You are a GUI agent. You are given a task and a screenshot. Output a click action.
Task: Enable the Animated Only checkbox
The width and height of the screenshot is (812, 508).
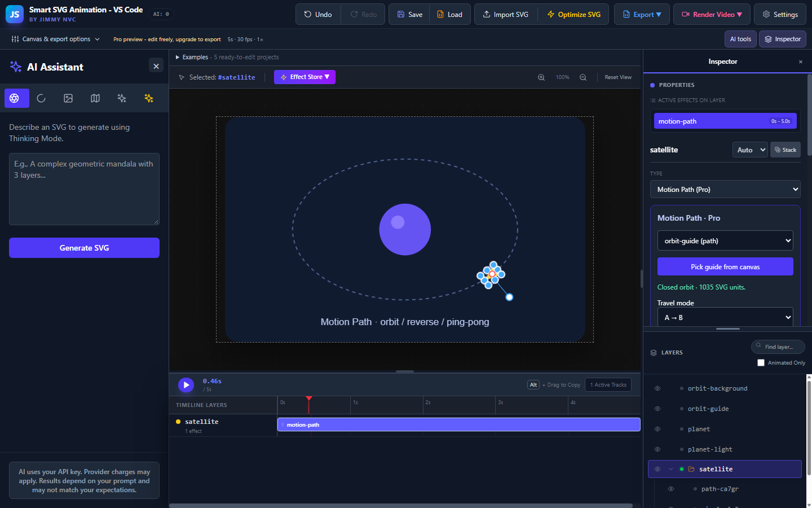pyautogui.click(x=761, y=362)
